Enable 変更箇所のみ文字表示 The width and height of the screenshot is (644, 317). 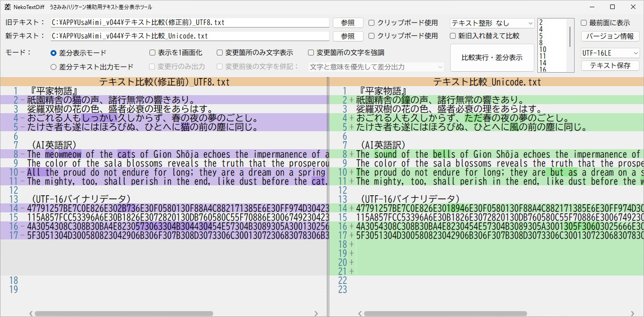(219, 52)
